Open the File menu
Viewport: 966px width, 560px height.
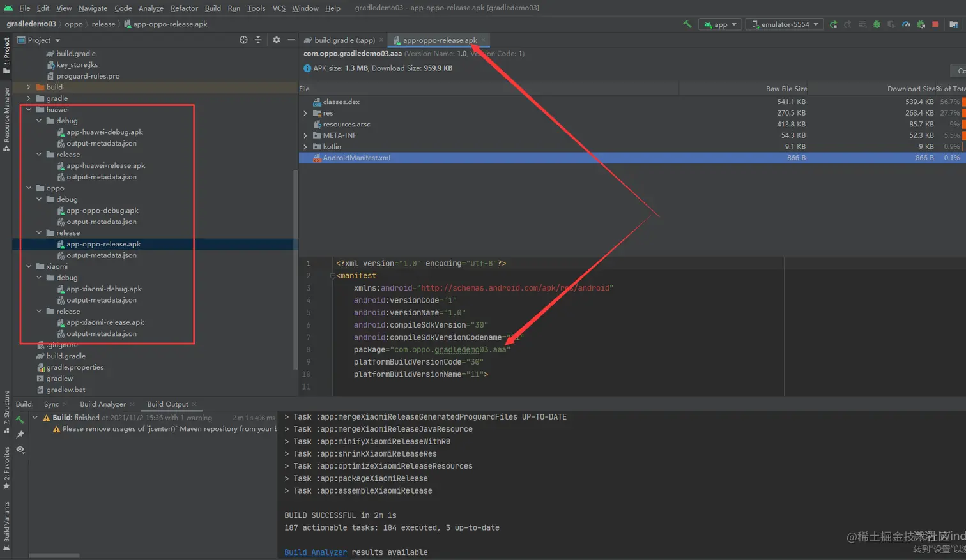[x=25, y=8]
